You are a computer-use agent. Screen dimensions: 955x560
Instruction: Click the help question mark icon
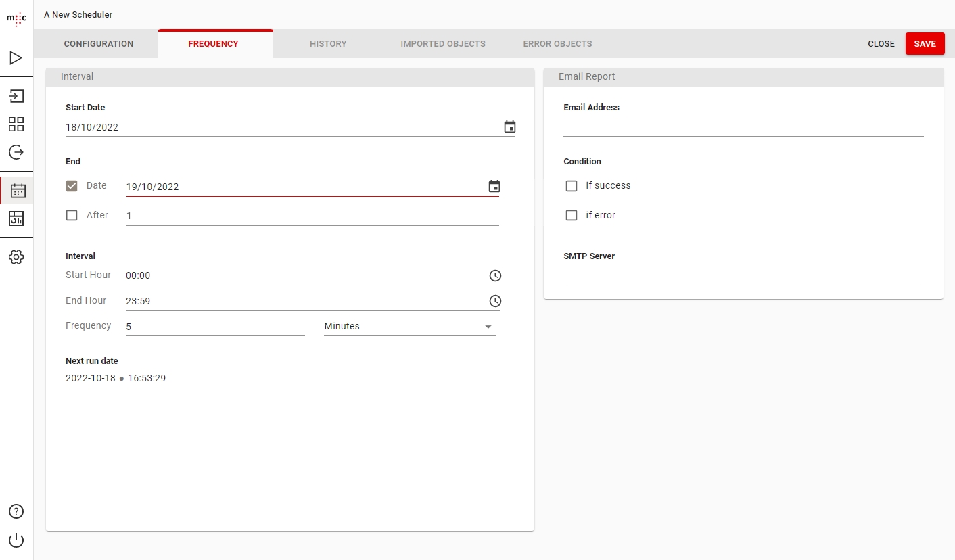pos(16,511)
